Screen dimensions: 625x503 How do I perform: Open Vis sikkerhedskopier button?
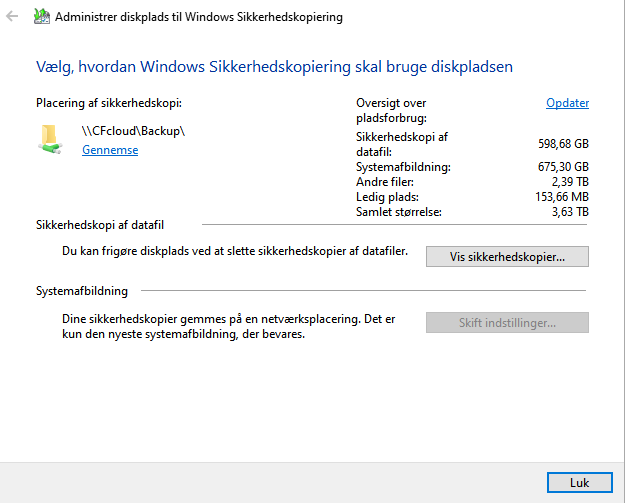click(507, 257)
